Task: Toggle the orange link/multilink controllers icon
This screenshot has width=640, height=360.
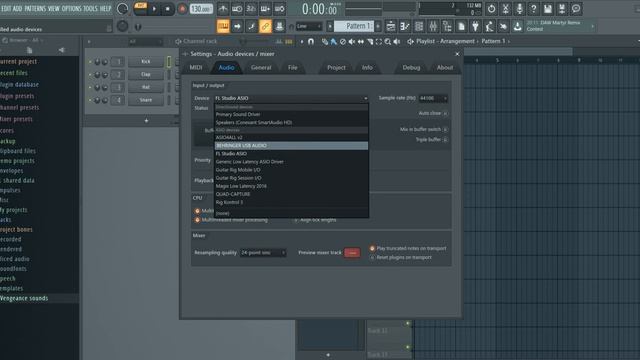Action: click(x=265, y=27)
